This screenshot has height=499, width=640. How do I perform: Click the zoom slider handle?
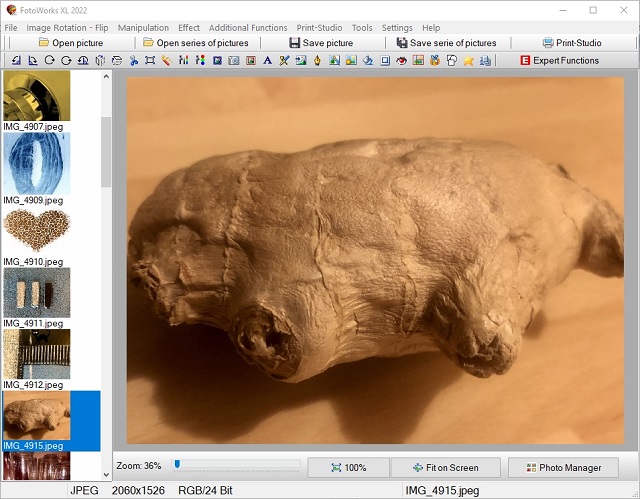click(x=177, y=464)
